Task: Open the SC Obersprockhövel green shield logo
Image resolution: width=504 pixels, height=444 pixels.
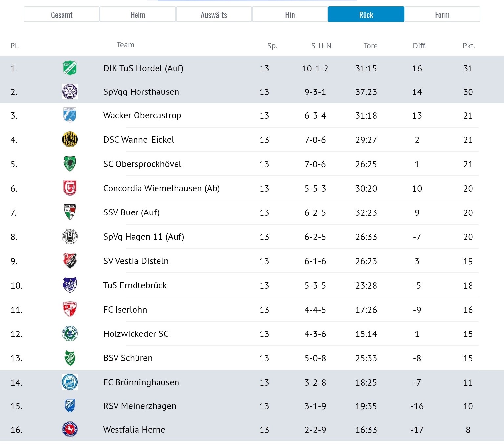Action: coord(70,164)
